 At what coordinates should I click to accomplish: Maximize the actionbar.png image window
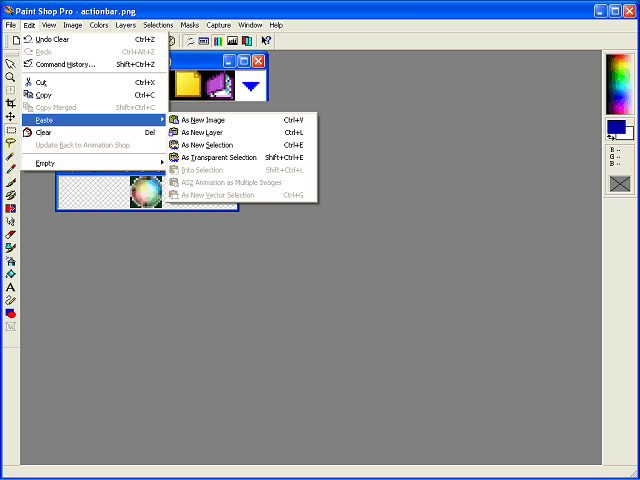pyautogui.click(x=244, y=61)
